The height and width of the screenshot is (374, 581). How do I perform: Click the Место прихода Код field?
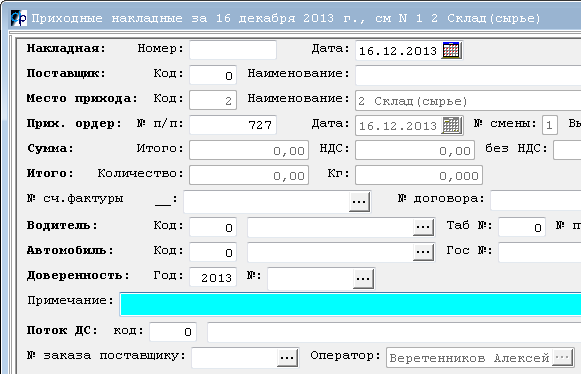213,100
